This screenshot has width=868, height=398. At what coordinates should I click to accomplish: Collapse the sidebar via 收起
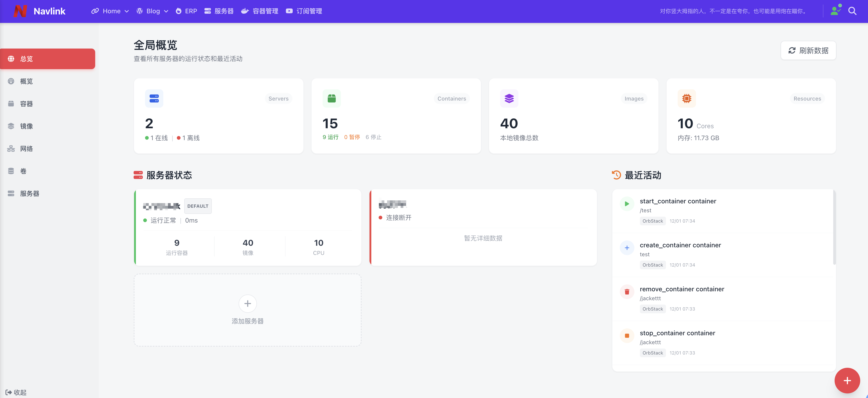coord(16,392)
